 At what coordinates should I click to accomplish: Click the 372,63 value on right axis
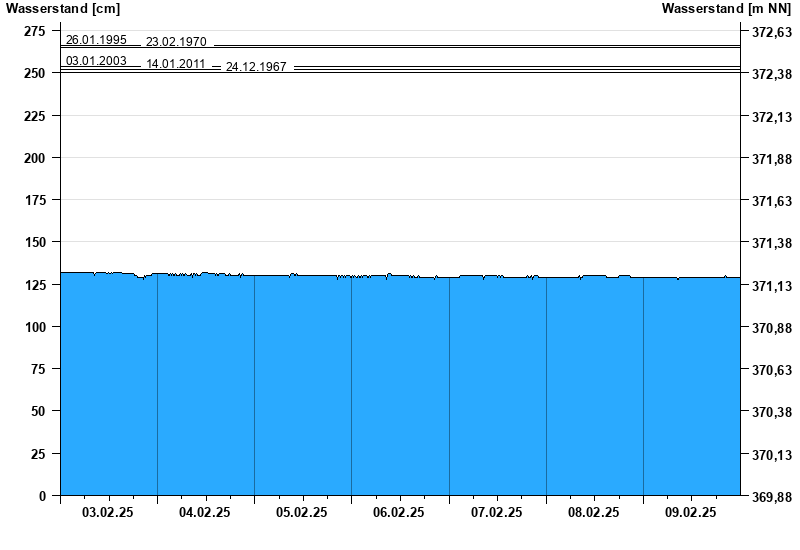pos(771,32)
